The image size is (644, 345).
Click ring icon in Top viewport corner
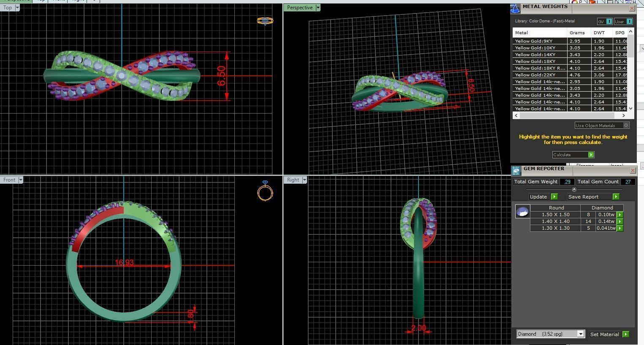click(x=265, y=21)
